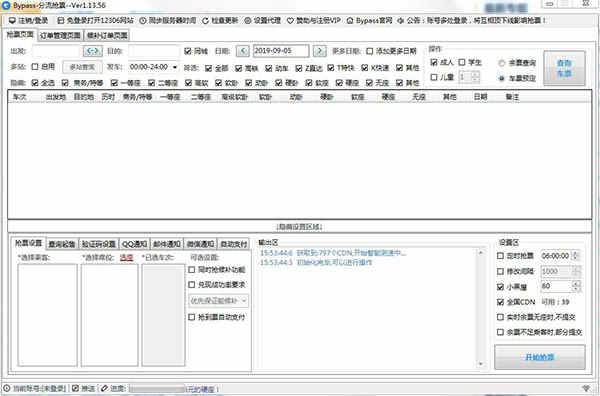
Task: Open 12306 website without login
Action: (95, 21)
